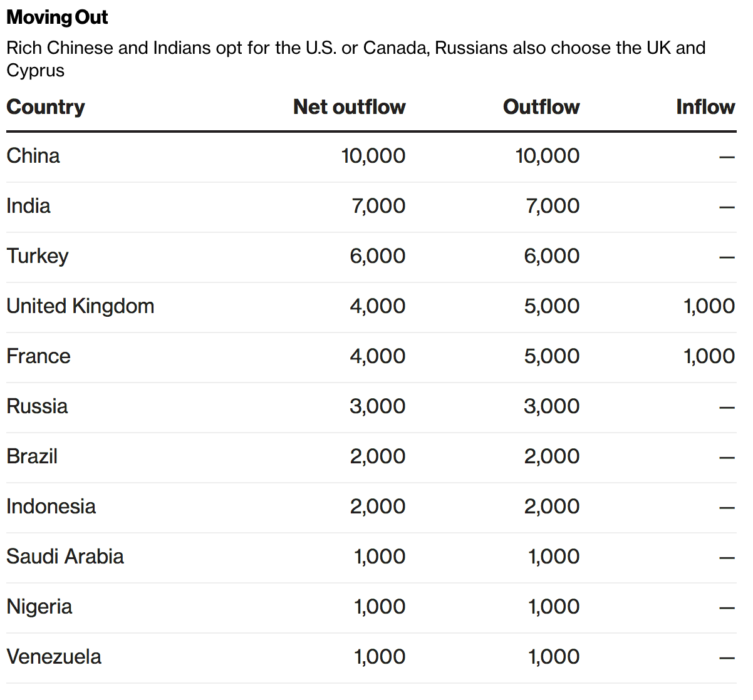Screen dimensions: 753x700
Task: Click China's net outflow value 10,000
Action: 373,156
